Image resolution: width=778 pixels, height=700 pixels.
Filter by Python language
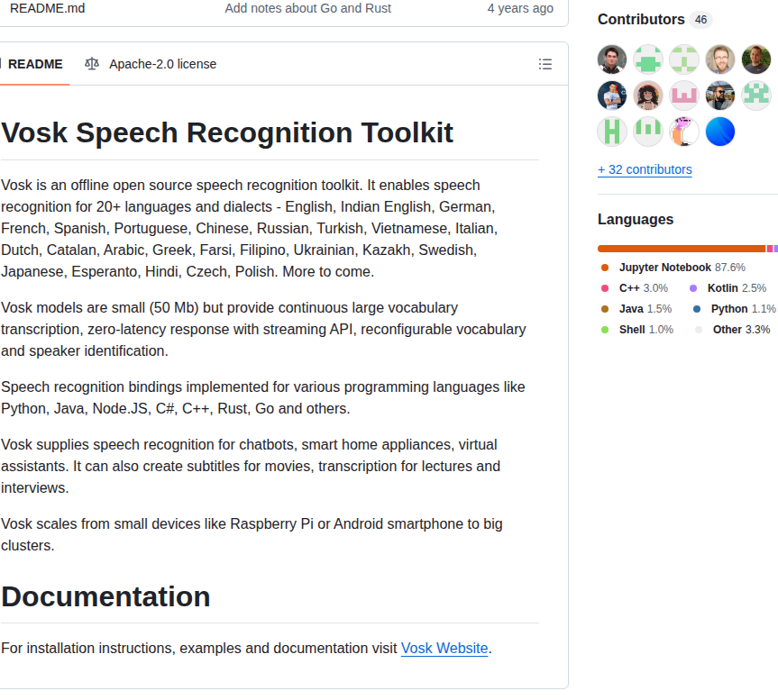[x=735, y=309]
